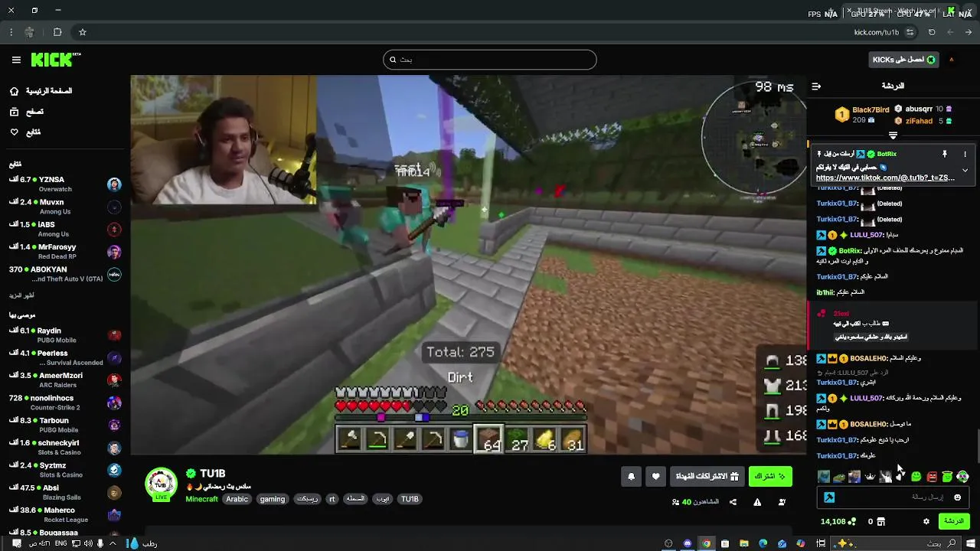Open the chat shop icon showing 0
The width and height of the screenshot is (980, 551).
coord(880,521)
